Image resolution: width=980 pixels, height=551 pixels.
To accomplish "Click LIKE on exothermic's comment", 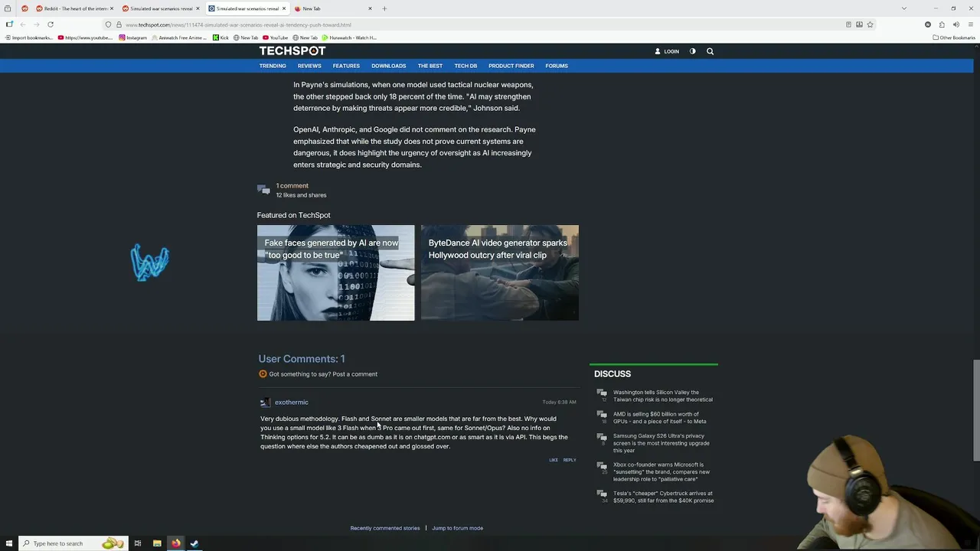I will (x=554, y=460).
